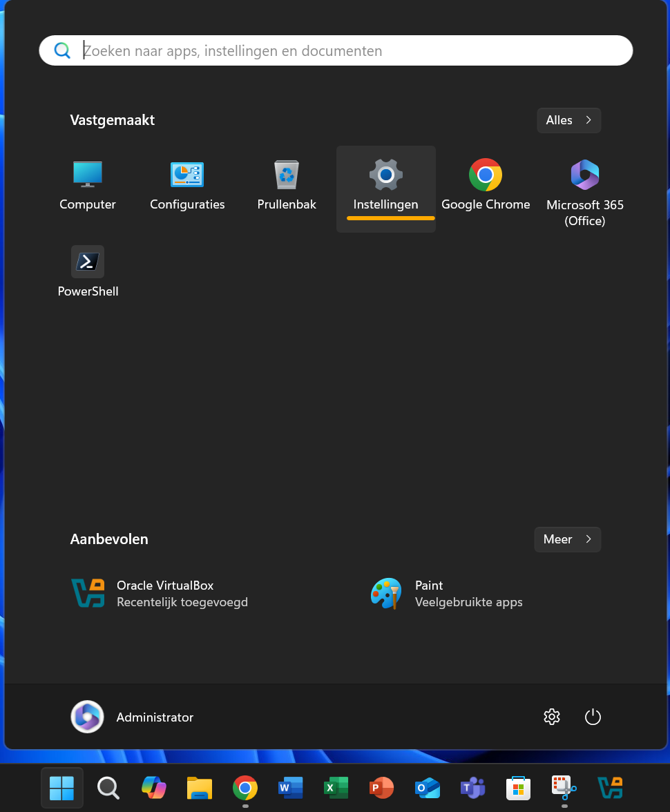
Task: Switch to Snipping Tool in the taskbar
Action: coord(564,789)
